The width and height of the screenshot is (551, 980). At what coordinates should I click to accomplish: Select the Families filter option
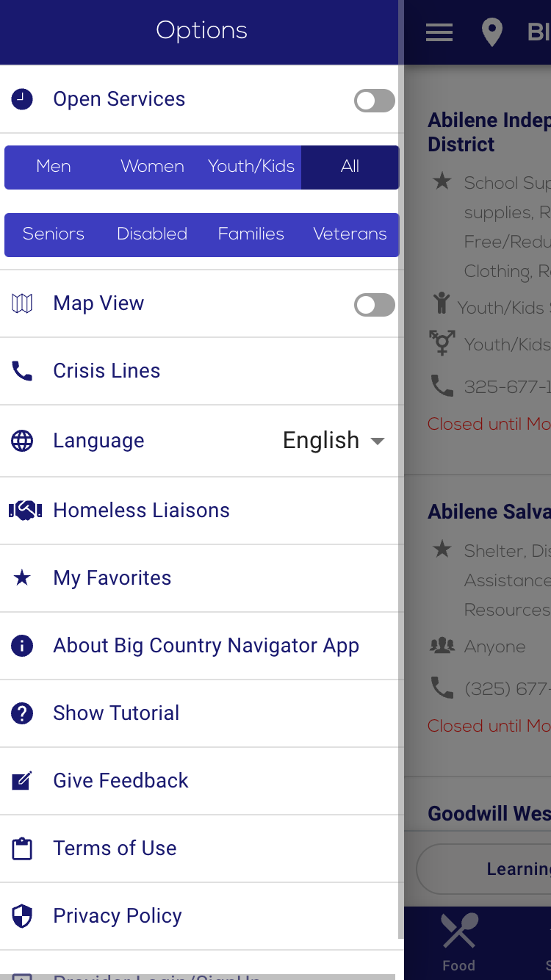[251, 234]
